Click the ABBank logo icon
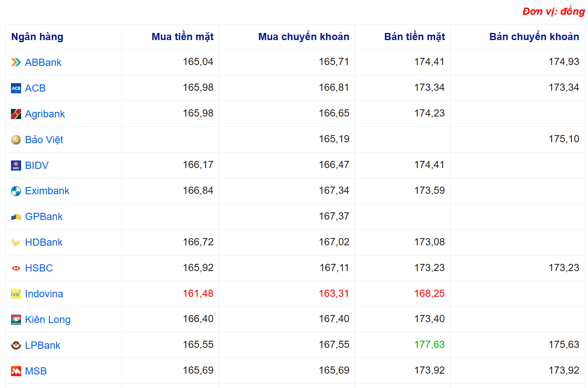Image resolution: width=588 pixels, height=388 pixels. [16, 62]
